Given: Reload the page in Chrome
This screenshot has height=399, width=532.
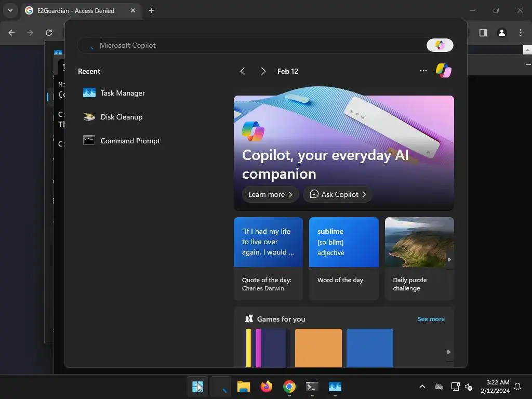Looking at the screenshot, I should [x=49, y=33].
